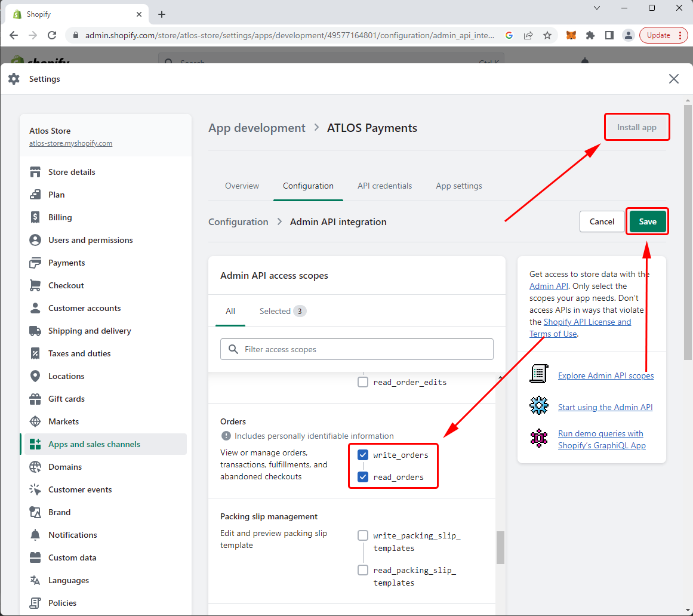Open browser Extensions puzzle icon
The height and width of the screenshot is (616, 693).
click(x=590, y=35)
